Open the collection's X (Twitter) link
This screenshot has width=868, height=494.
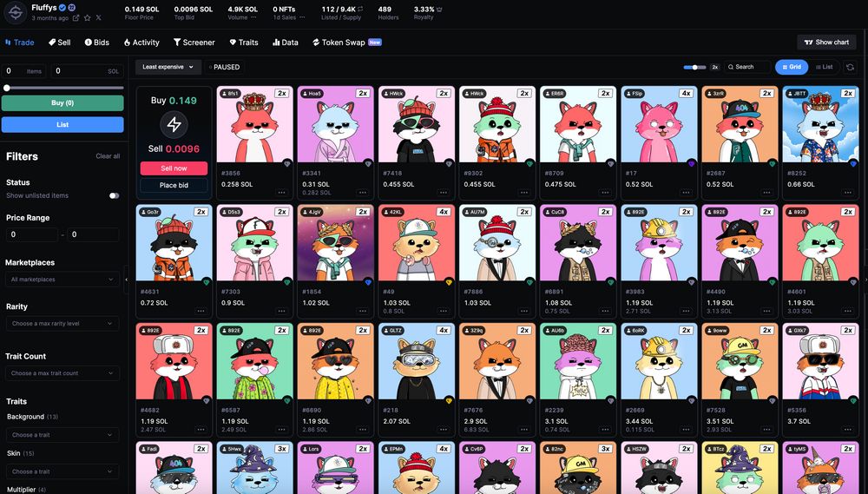99,17
